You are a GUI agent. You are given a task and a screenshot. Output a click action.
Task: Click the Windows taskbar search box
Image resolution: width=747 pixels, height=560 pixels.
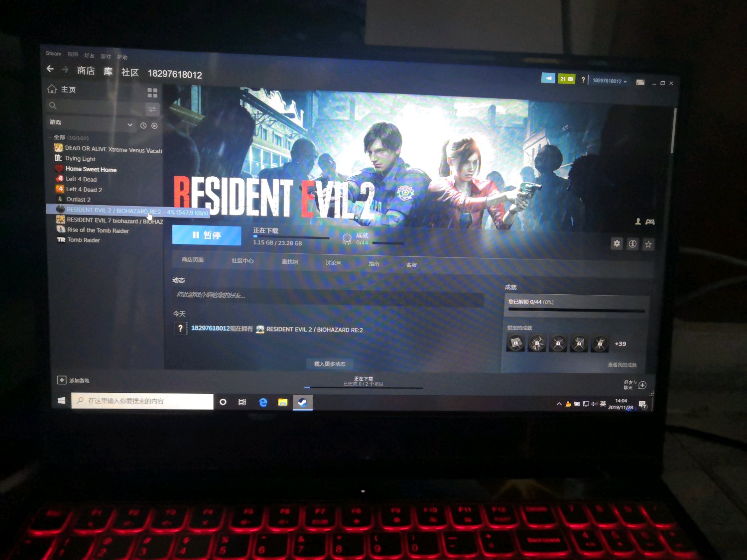point(142,401)
